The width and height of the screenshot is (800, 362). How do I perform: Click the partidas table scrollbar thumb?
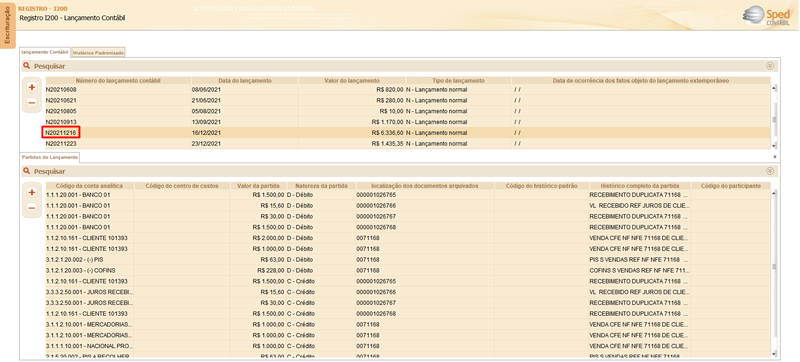tap(774, 266)
